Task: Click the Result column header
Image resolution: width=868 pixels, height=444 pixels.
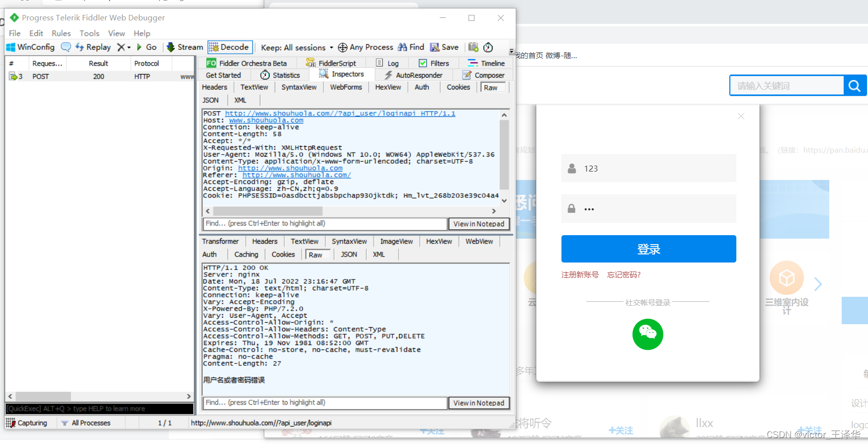Action: tap(98, 63)
